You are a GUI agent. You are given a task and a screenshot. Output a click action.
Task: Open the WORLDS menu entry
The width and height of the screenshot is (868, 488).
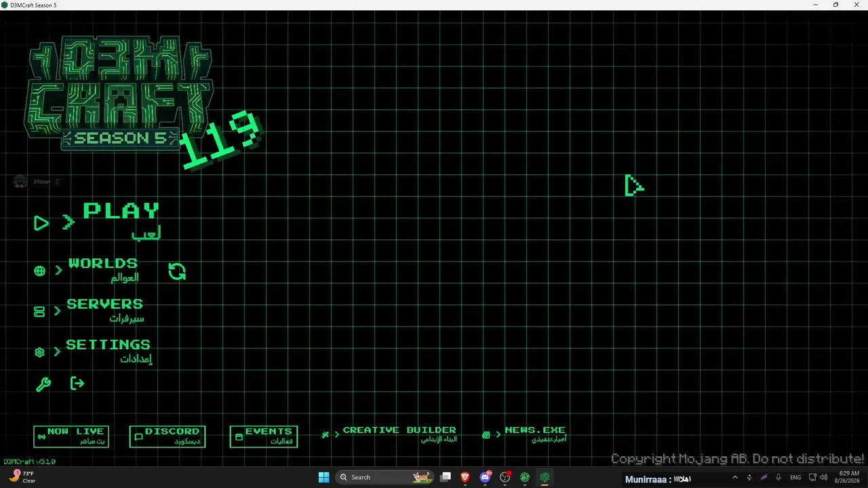(x=86, y=270)
